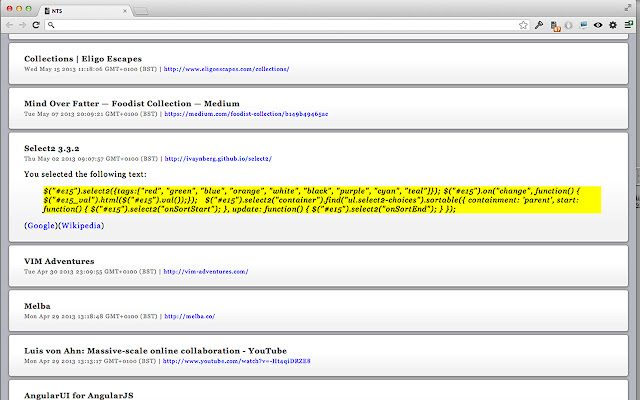Click the browser back arrow
Screen dimensions: 640x400
9,25
